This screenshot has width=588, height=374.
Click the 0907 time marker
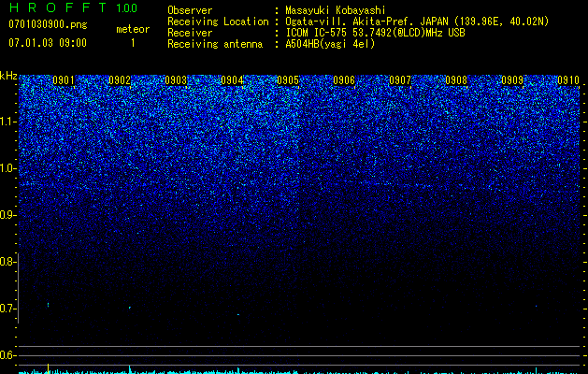pos(400,80)
